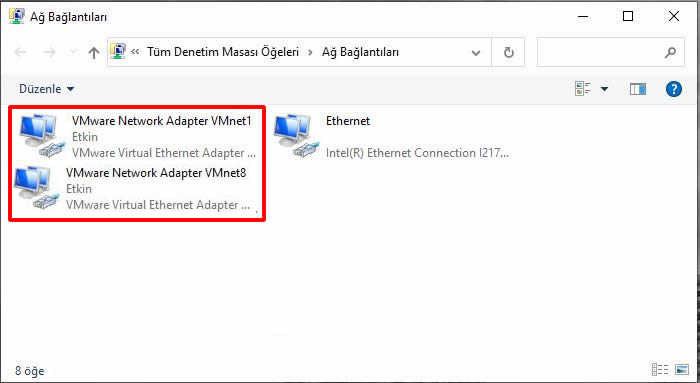Go up one folder level arrow
The width and height of the screenshot is (700, 383).
93,53
